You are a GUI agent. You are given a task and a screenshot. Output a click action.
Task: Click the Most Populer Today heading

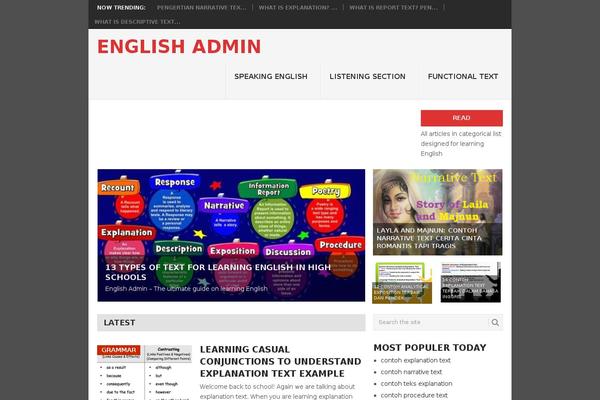pos(430,348)
